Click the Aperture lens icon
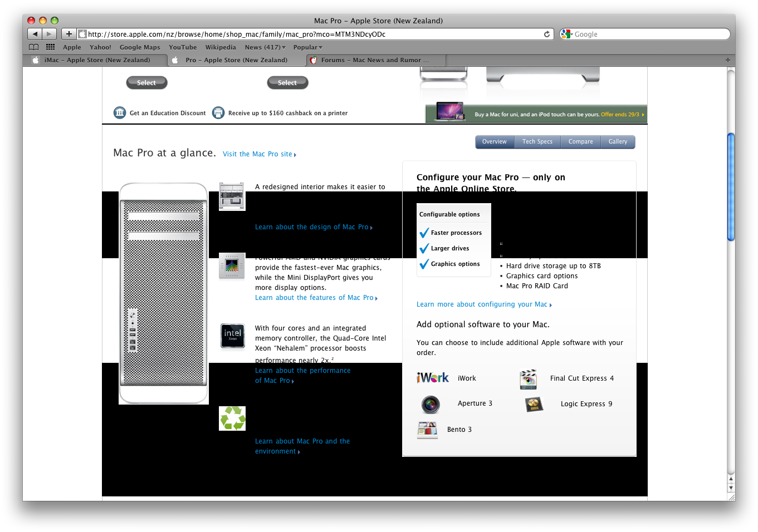This screenshot has width=758, height=532. 431,404
